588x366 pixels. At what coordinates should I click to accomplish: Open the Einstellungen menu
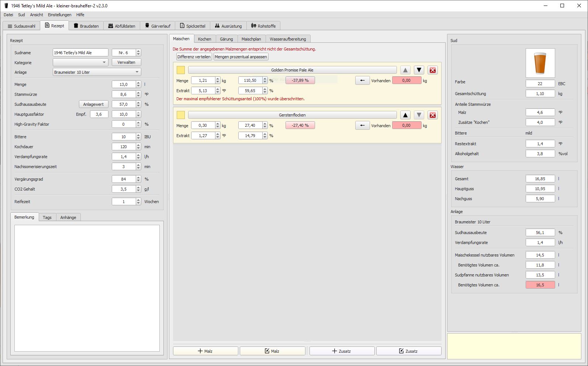tap(59, 15)
